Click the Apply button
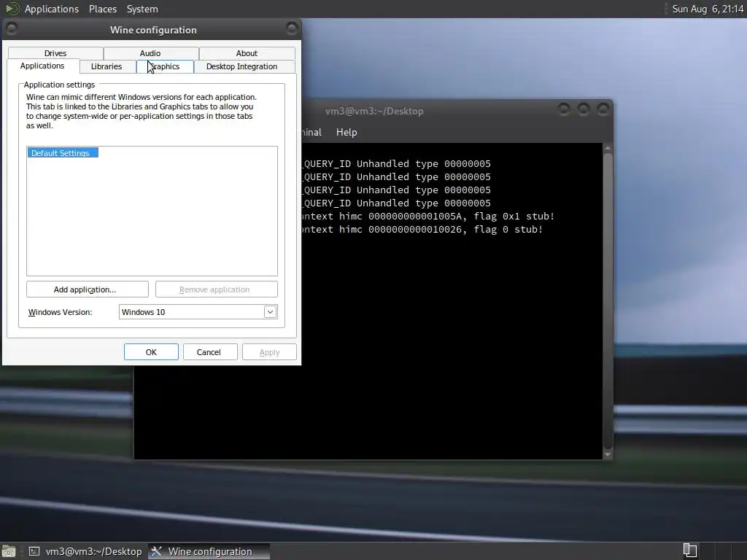747x560 pixels. (269, 352)
